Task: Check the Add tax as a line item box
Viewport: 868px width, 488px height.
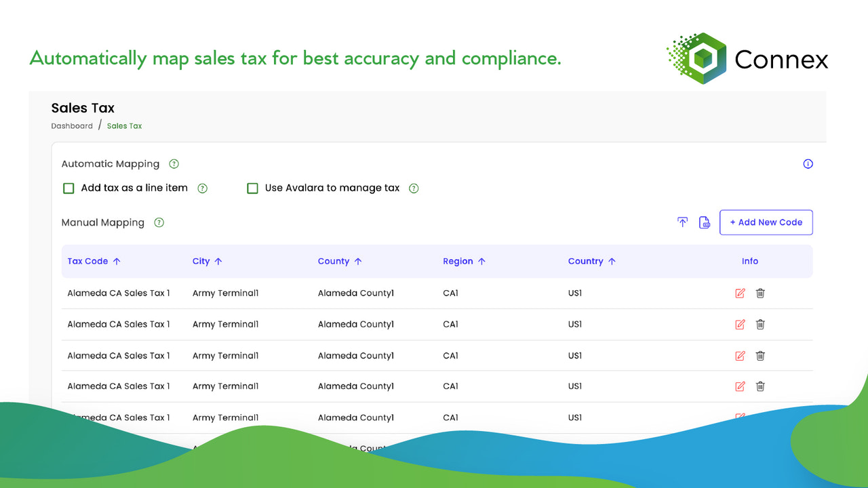Action: [68, 188]
